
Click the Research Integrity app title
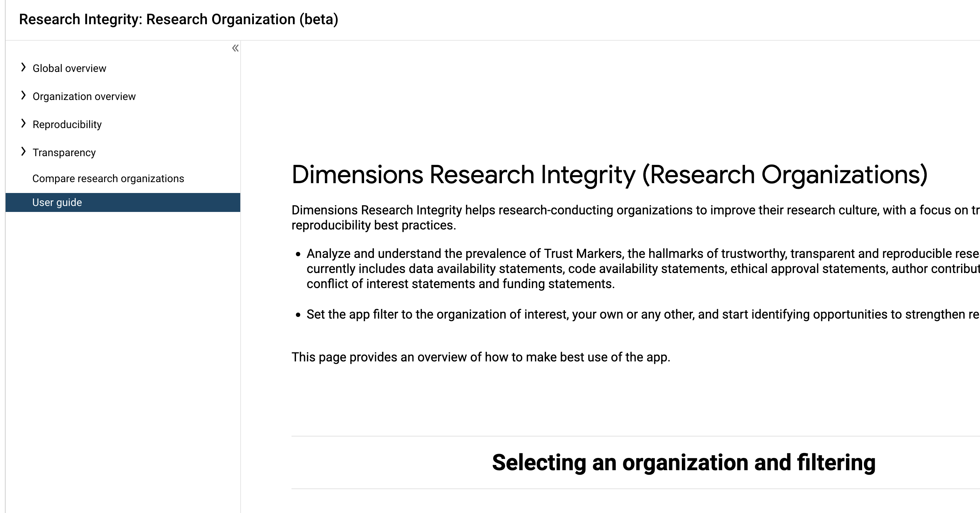[179, 19]
